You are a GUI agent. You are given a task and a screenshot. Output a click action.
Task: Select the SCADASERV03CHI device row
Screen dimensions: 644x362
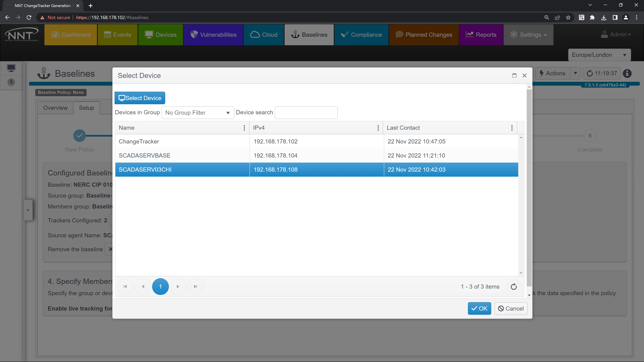pos(316,170)
